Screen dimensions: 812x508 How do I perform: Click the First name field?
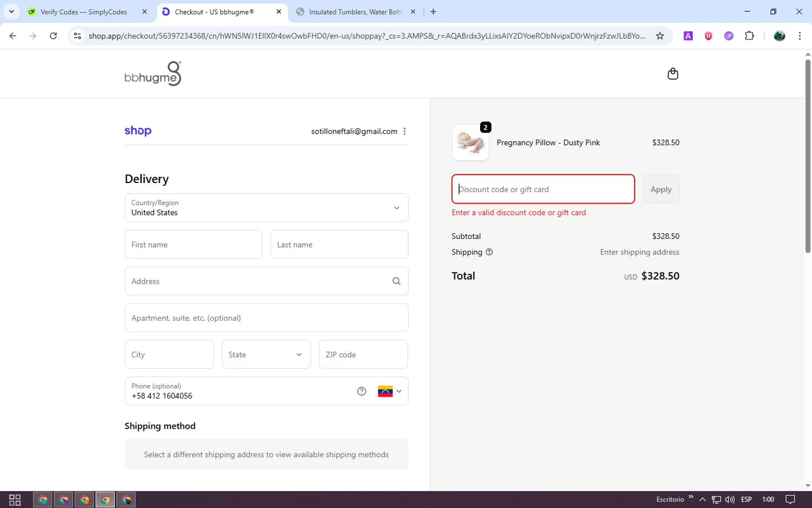pyautogui.click(x=193, y=245)
